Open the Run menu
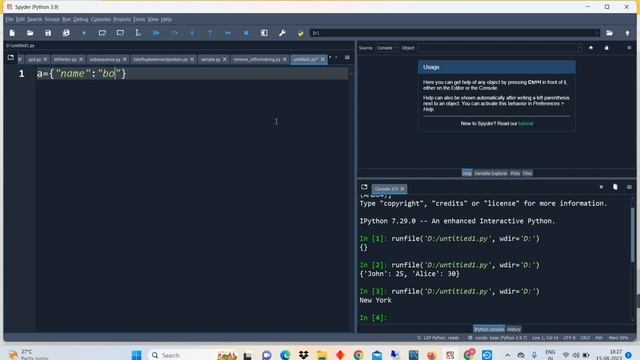The height and width of the screenshot is (360, 640). [67, 19]
